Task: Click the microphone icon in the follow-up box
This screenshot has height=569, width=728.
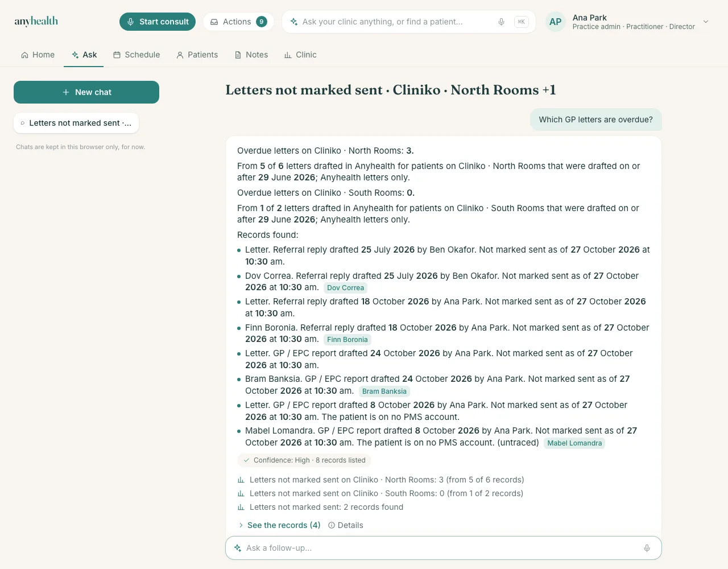Action: coord(647,548)
